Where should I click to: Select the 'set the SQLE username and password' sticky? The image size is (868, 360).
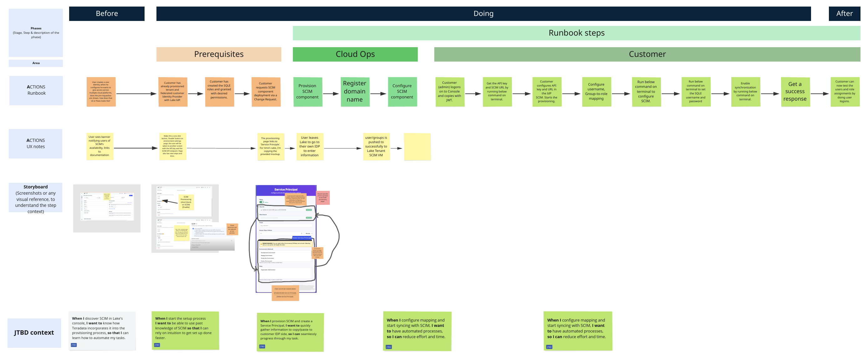[x=696, y=92]
